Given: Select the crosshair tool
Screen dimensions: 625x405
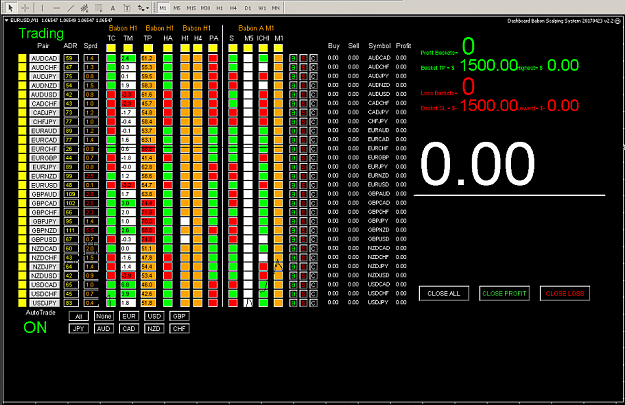Looking at the screenshot, I should 25,8.
